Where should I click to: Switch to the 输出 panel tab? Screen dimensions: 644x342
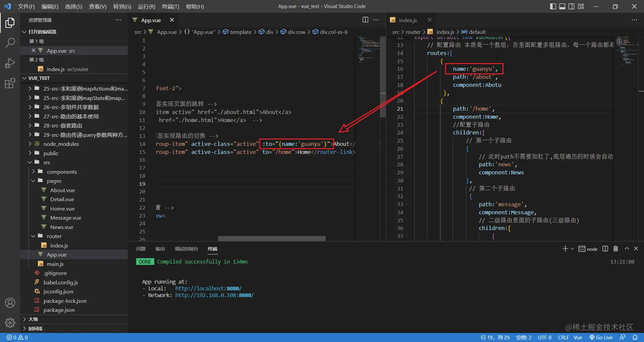160,249
